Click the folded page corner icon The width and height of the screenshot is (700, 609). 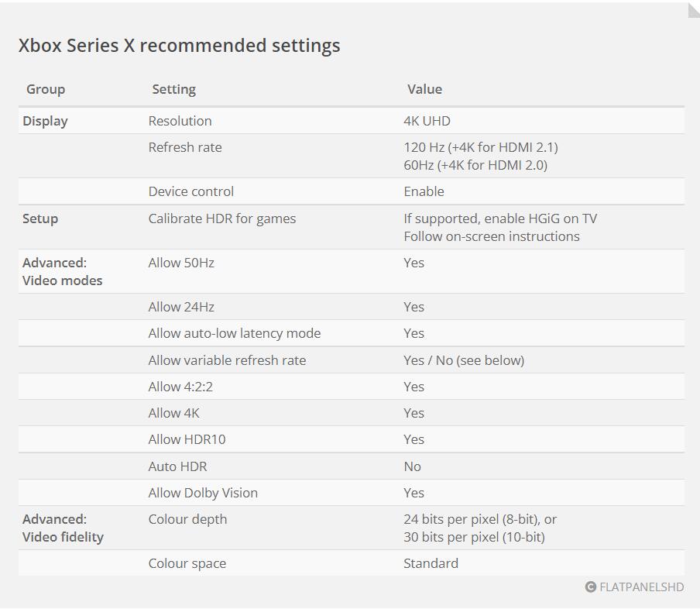694,10
